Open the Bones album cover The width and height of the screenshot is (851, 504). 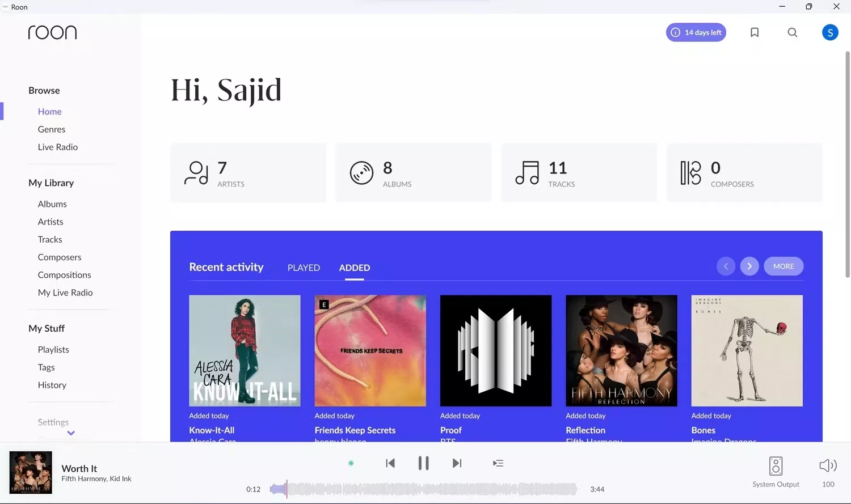(x=747, y=350)
